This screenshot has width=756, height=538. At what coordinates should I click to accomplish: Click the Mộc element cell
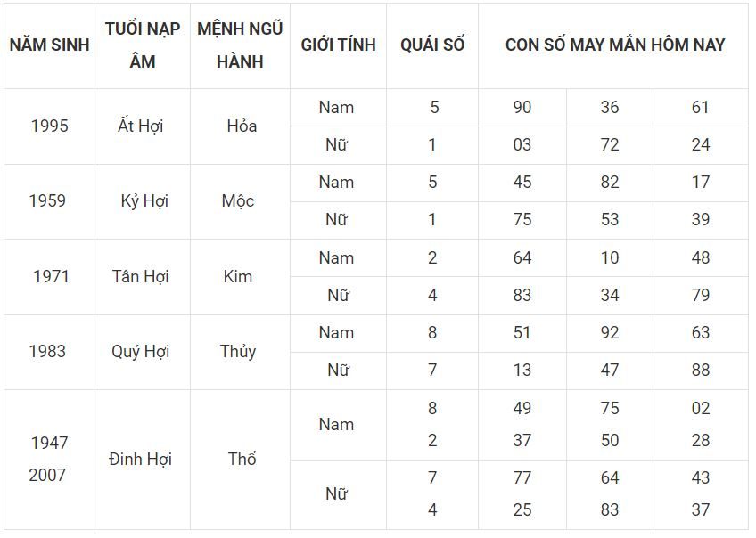[x=238, y=200]
